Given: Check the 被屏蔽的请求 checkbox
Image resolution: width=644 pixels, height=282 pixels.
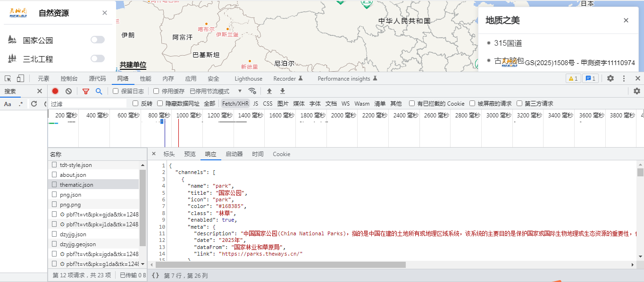Looking at the screenshot, I should pos(472,103).
